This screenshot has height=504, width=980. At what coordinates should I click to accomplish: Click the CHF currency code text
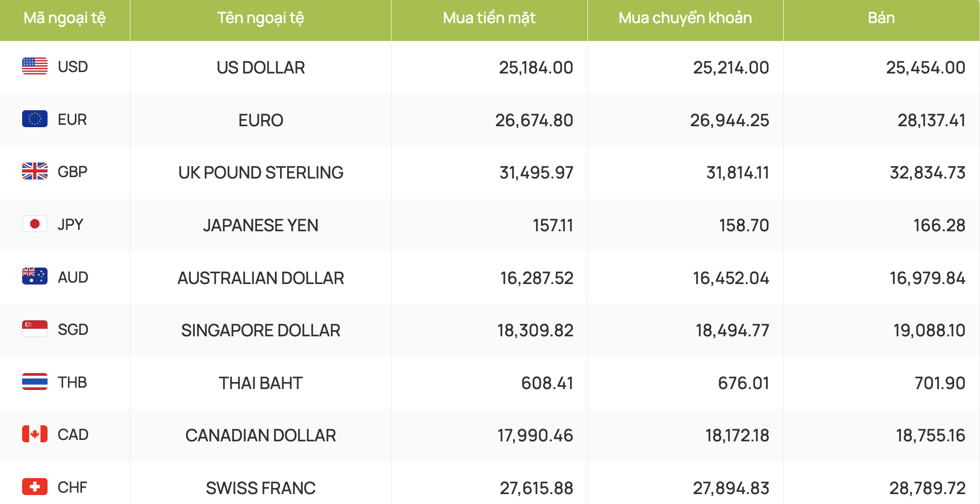tap(72, 487)
